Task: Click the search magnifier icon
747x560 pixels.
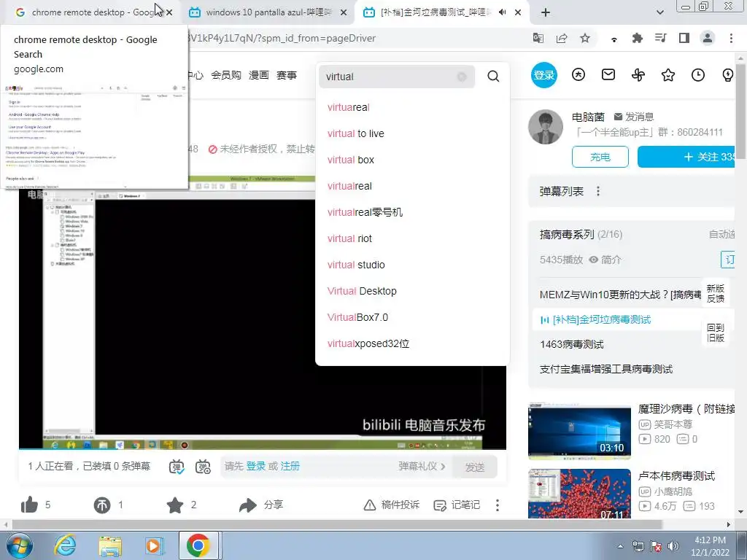Action: [x=493, y=76]
